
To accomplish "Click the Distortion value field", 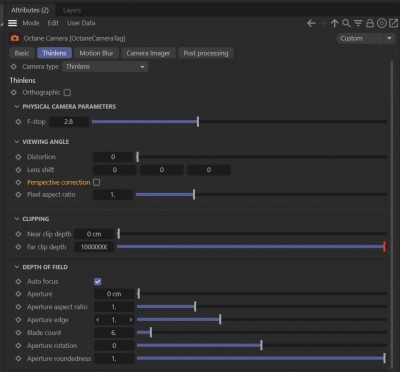I will [x=113, y=157].
